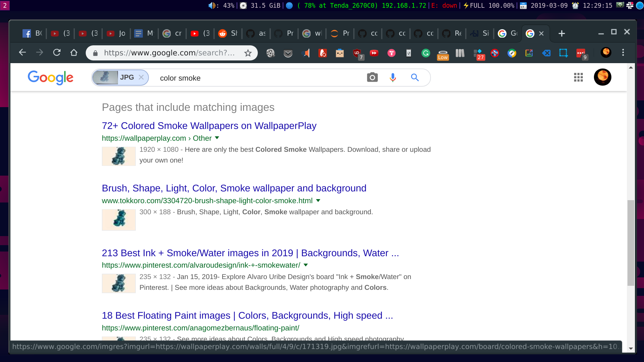Viewport: 644px width, 362px height.
Task: Switch to the Facebook tab
Action: tap(32, 33)
